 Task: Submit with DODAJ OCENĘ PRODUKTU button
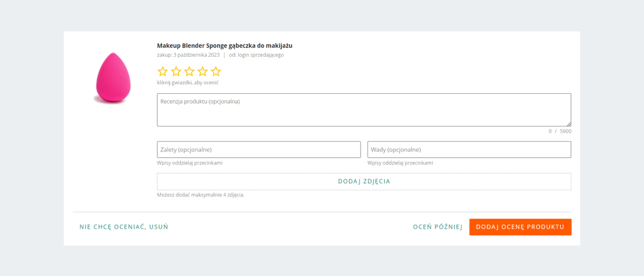(x=520, y=227)
